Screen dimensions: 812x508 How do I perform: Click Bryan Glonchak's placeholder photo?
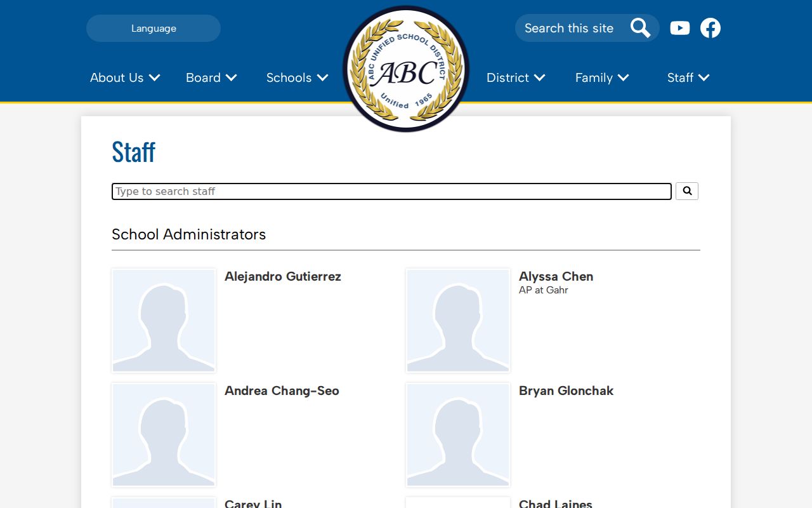pyautogui.click(x=458, y=434)
